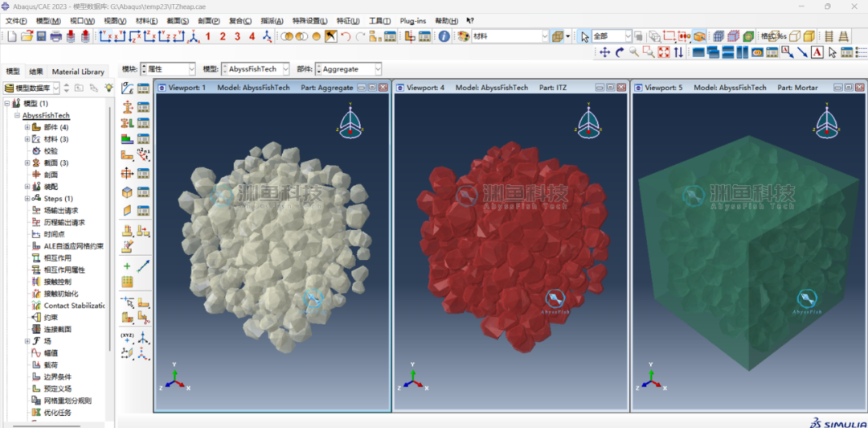Save the model database with floppy icon

tap(41, 36)
